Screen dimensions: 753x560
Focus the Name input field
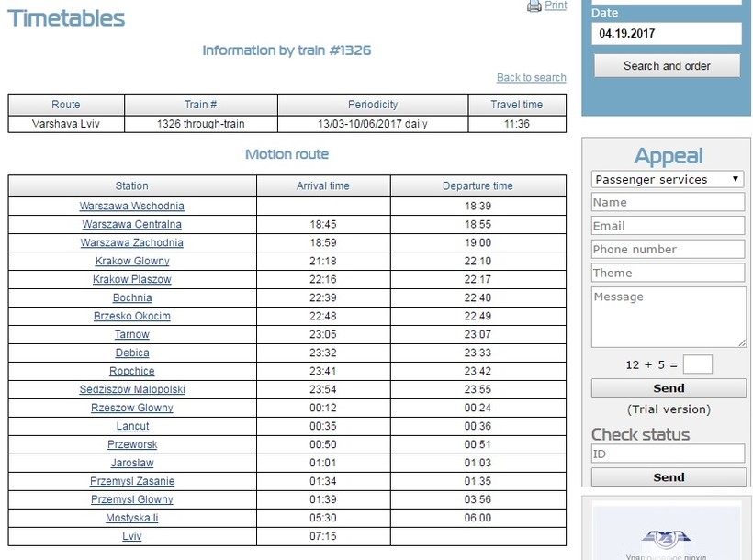[x=668, y=202]
